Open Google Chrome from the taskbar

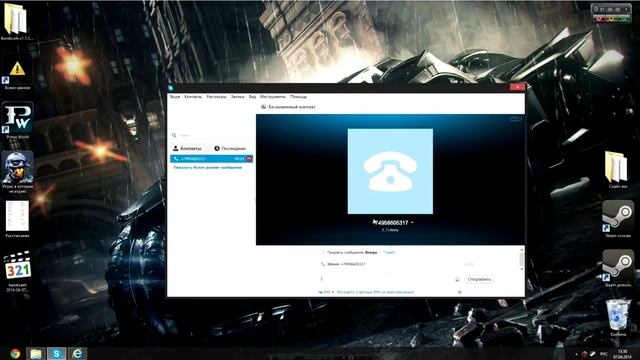(x=15, y=353)
